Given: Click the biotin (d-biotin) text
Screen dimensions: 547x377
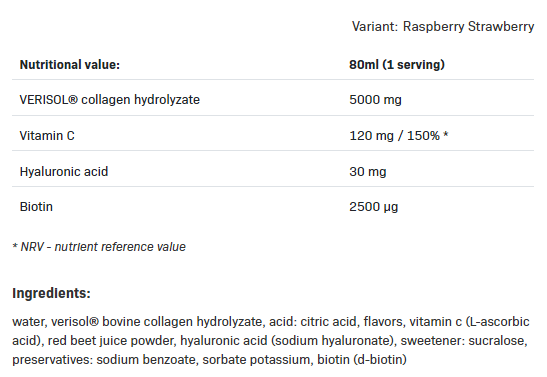Looking at the screenshot, I should (x=362, y=360).
